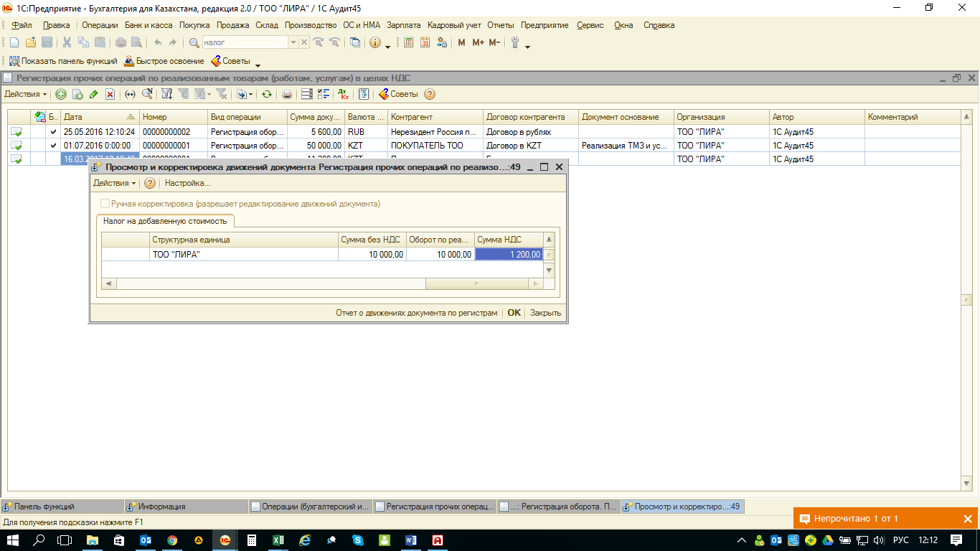Click the date interval icon
Viewport: 980px width, 551px height.
130,94
